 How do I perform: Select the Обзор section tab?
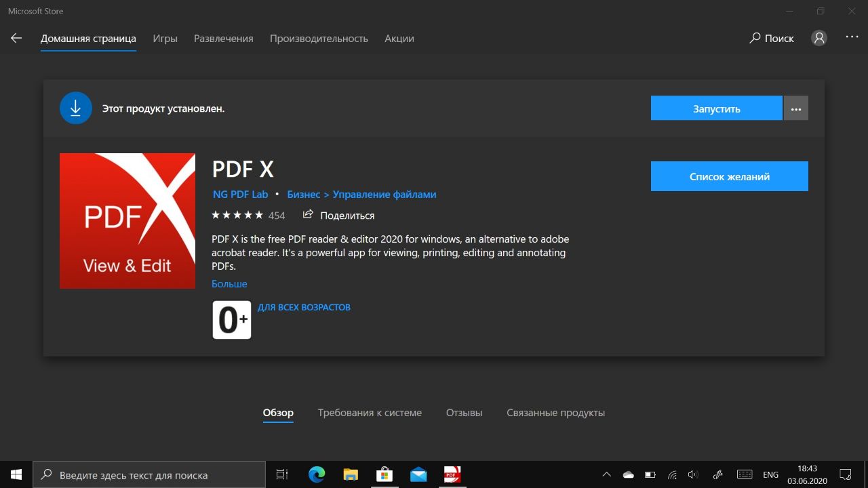tap(278, 413)
